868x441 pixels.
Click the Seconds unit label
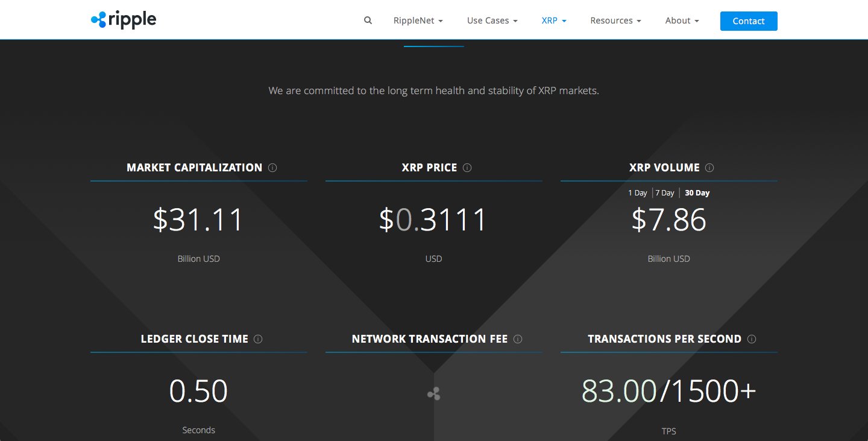198,430
